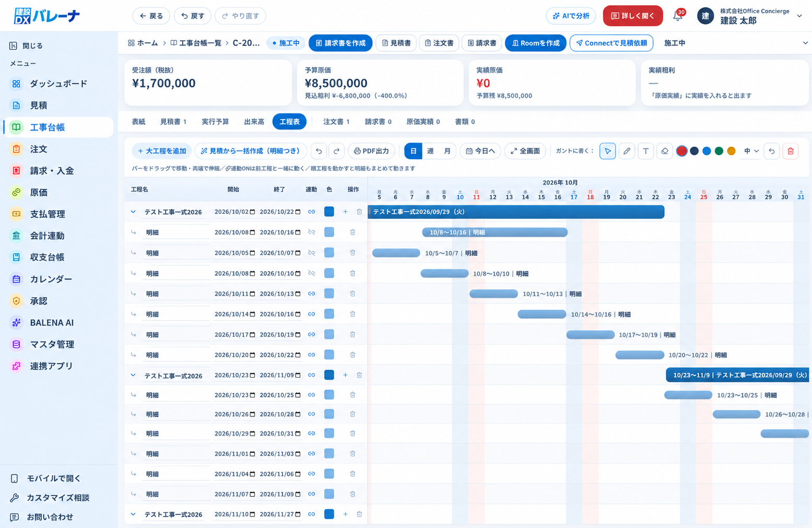The width and height of the screenshot is (812, 528).
Task: Click the undo arrow beside PDF出力
Action: click(x=319, y=151)
